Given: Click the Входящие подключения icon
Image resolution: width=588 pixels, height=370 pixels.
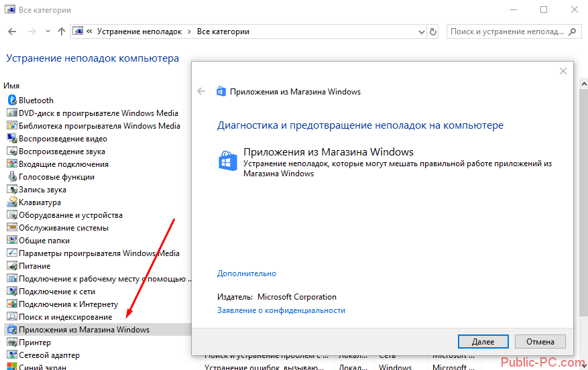Looking at the screenshot, I should pos(12,164).
